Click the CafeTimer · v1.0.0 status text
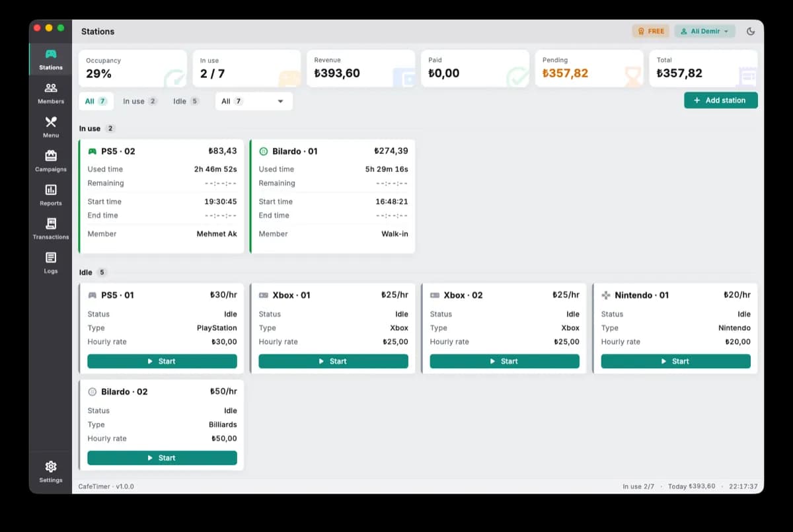The width and height of the screenshot is (793, 532). tap(106, 486)
